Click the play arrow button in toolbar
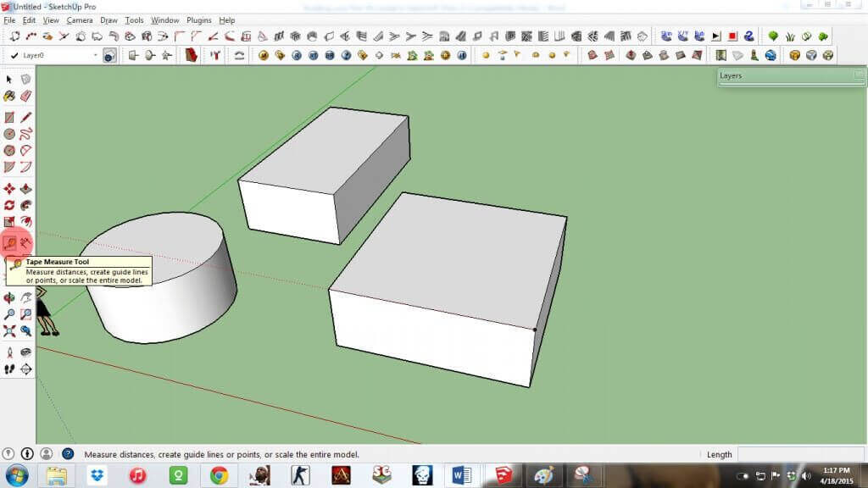Viewport: 868px width, 488px height. [x=715, y=36]
